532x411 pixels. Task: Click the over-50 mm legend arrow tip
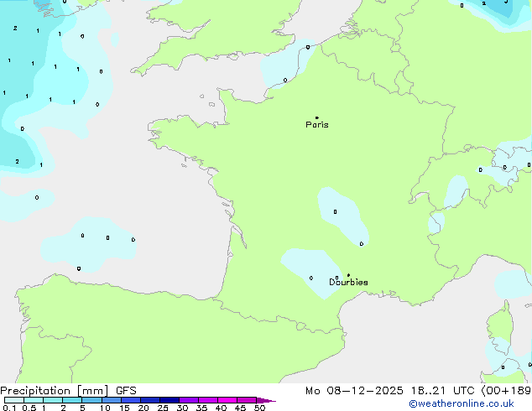[266, 400]
